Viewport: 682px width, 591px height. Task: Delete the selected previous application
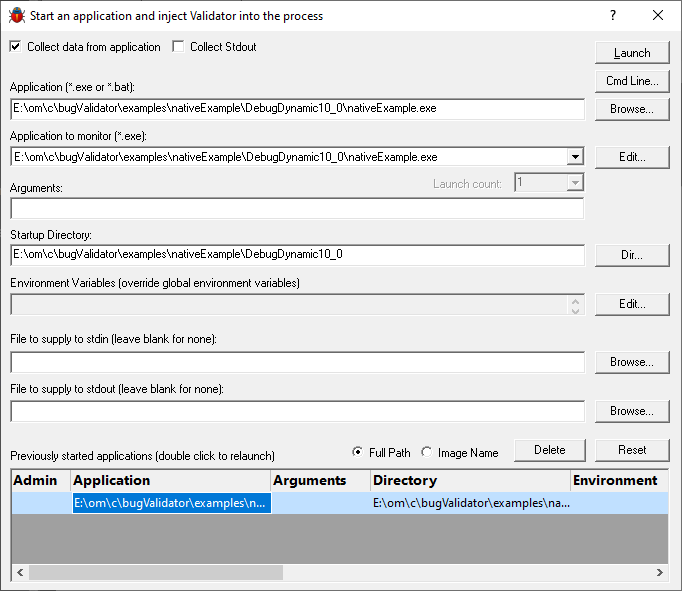(x=550, y=450)
